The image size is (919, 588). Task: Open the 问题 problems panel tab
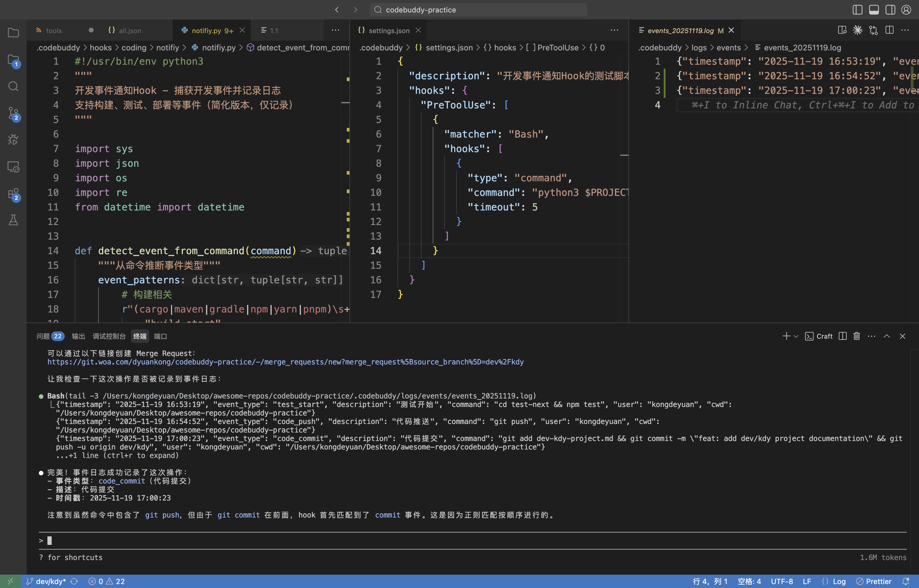pos(50,336)
